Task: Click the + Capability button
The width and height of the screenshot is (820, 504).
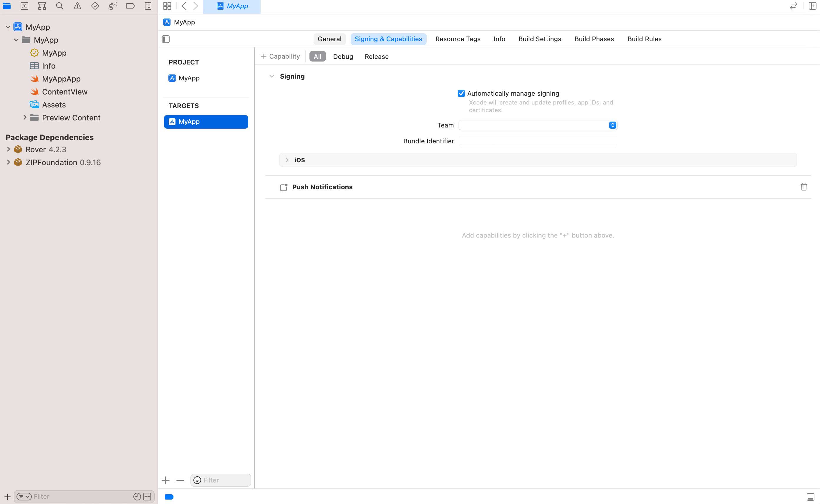Action: 280,56
